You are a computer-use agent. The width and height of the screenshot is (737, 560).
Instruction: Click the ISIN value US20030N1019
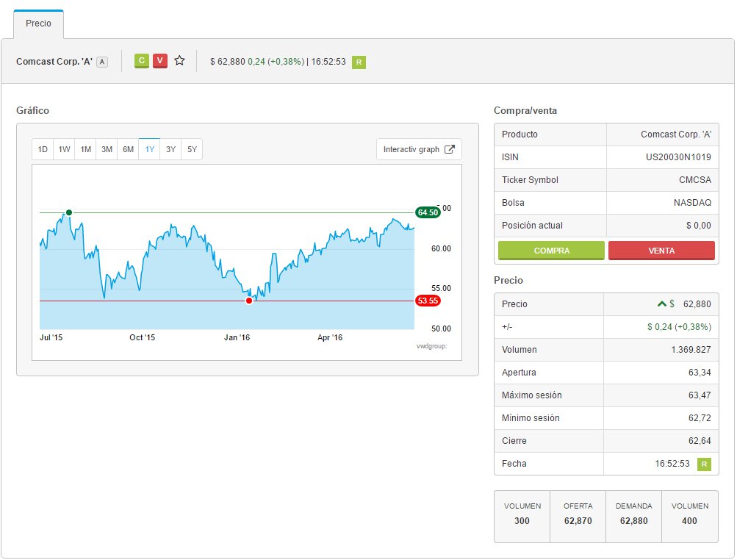[x=678, y=157]
